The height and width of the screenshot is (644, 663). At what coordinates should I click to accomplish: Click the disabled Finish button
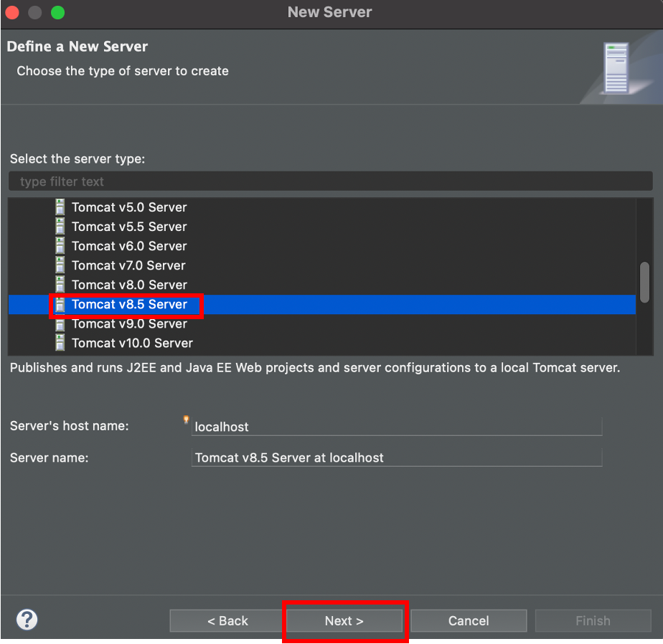(x=593, y=621)
